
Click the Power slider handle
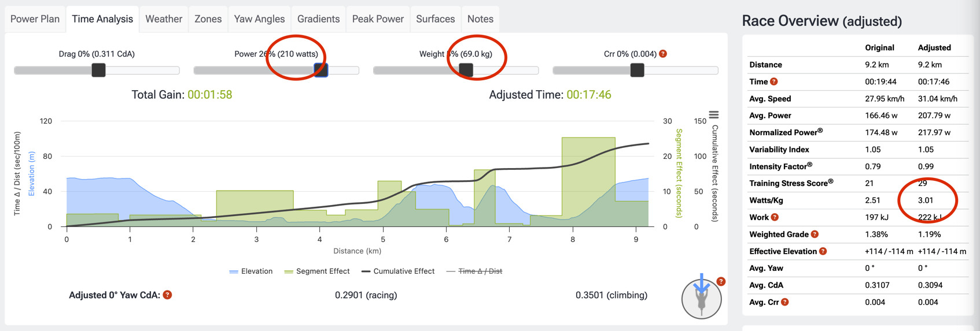pos(321,70)
